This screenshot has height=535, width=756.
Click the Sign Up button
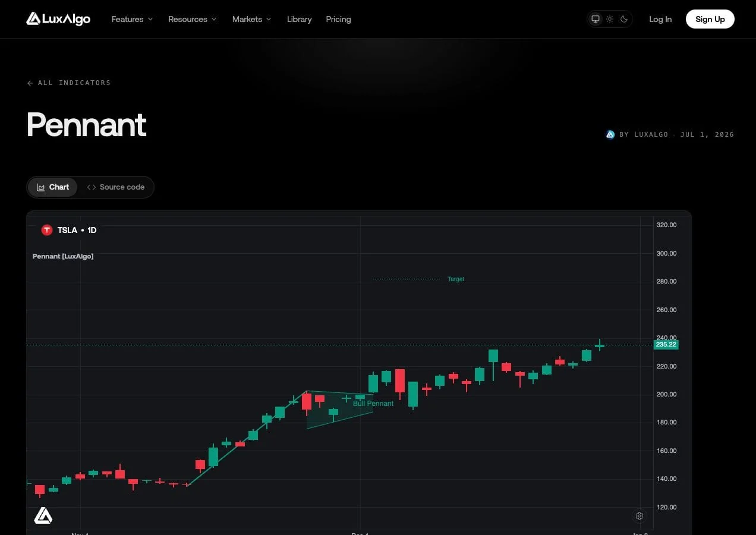click(710, 19)
